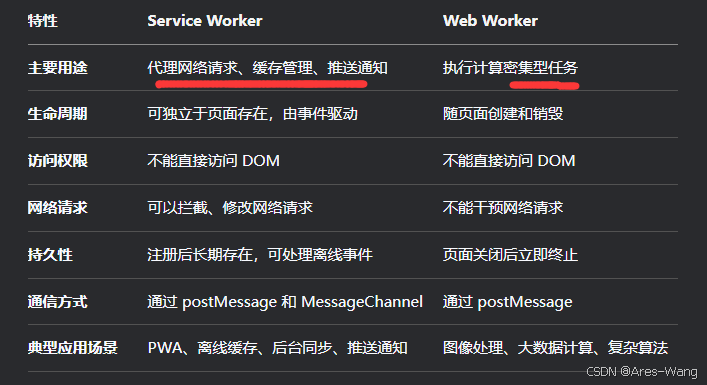
Task: Click '注册后长期存在，可处理离线事件' cell
Action: point(260,255)
